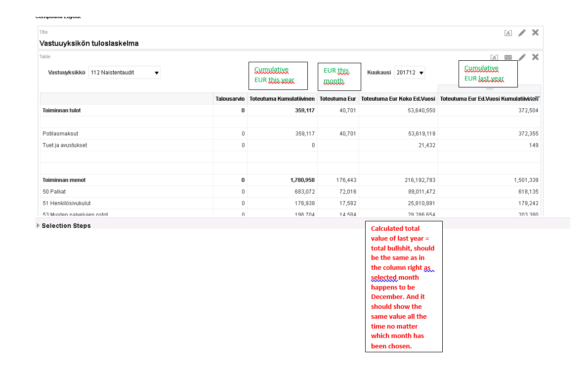The image size is (588, 377).
Task: Click Format Container icon in Table view
Action: (494, 58)
